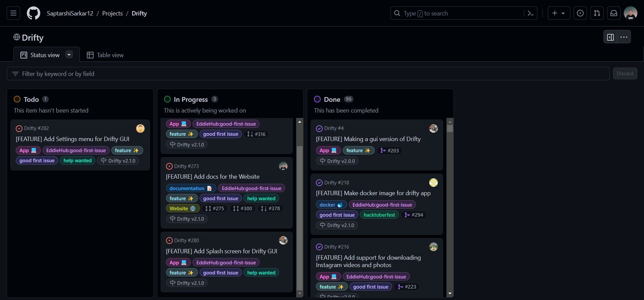Click good first issue label on Drifty #280
This screenshot has width=644, height=300.
(220, 272)
